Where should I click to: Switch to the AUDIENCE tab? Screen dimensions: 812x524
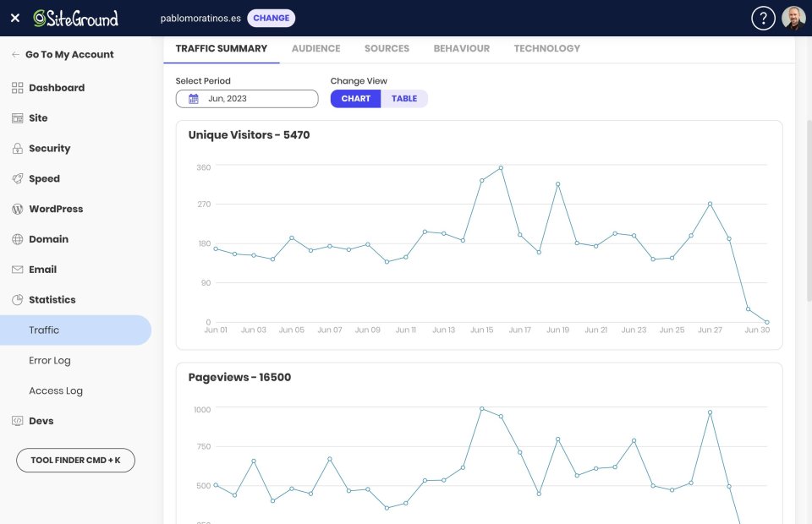coord(315,48)
